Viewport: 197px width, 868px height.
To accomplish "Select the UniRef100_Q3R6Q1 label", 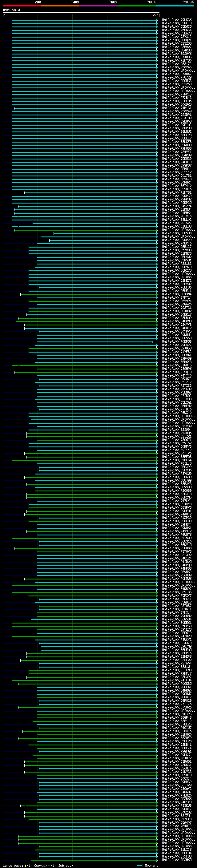I will (177, 761).
